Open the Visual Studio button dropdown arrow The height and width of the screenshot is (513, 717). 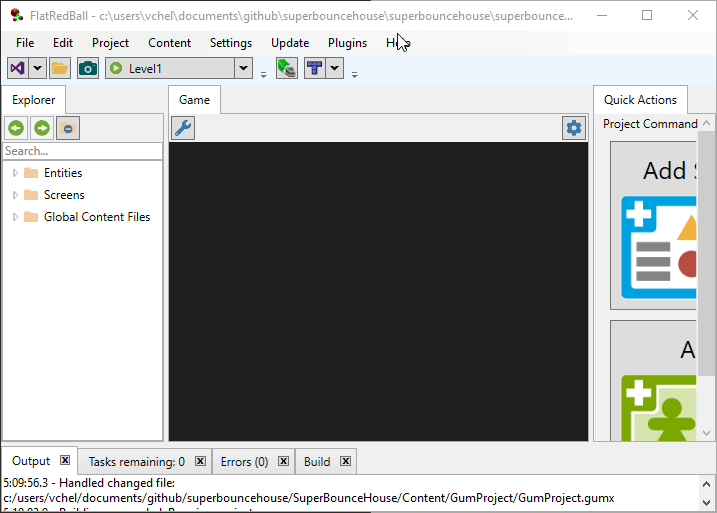pos(37,69)
